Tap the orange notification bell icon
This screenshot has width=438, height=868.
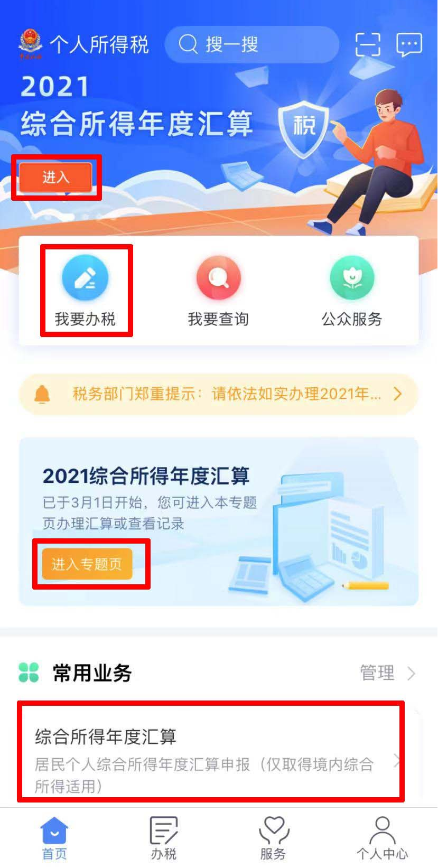tap(42, 394)
